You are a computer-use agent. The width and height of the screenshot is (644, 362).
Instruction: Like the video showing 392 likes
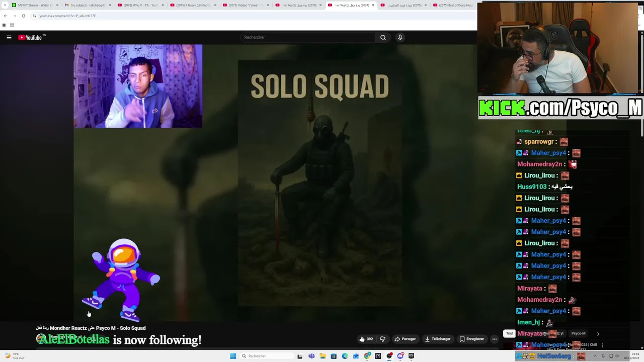pyautogui.click(x=366, y=339)
